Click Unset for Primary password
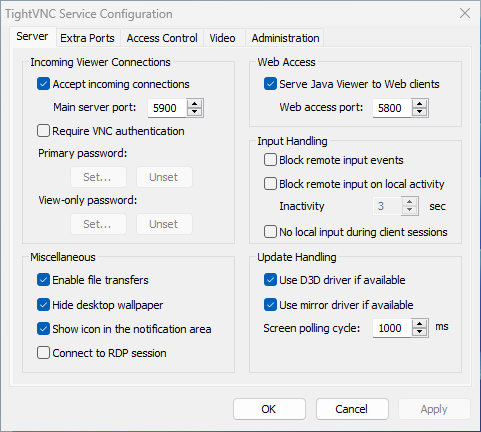Screen dimensions: 481x432 click(164, 177)
